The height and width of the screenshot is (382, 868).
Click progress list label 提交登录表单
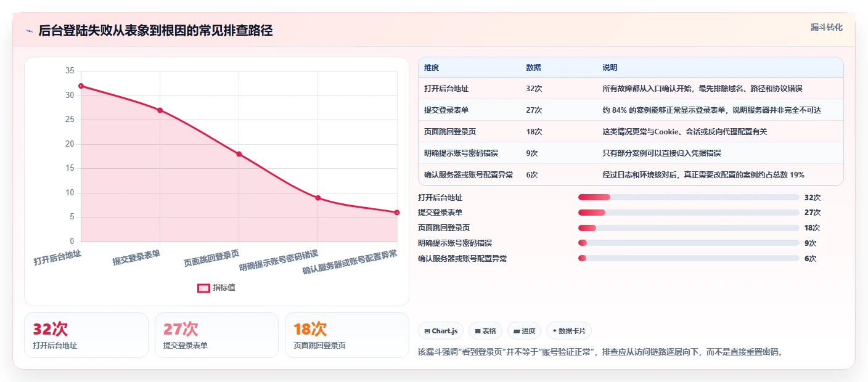[440, 213]
